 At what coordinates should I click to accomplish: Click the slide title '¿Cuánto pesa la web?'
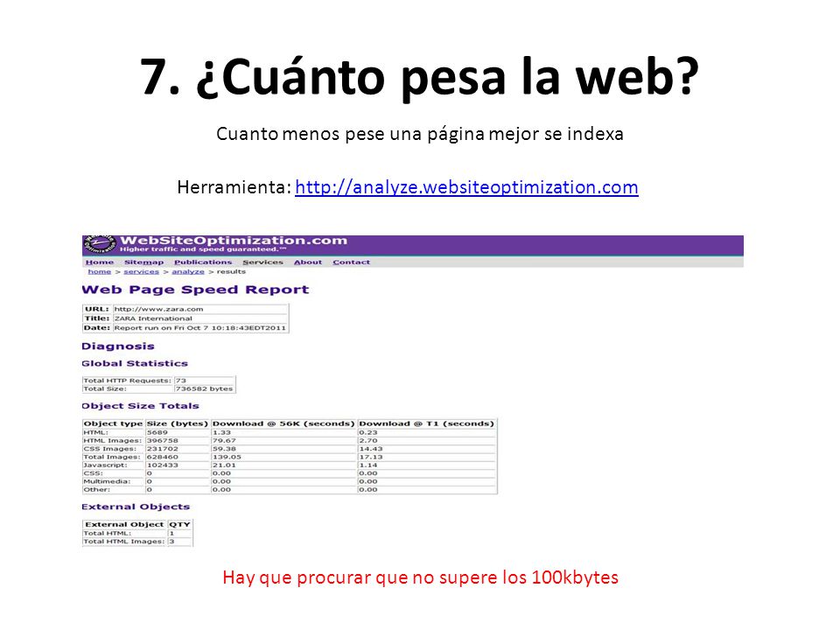click(448, 78)
